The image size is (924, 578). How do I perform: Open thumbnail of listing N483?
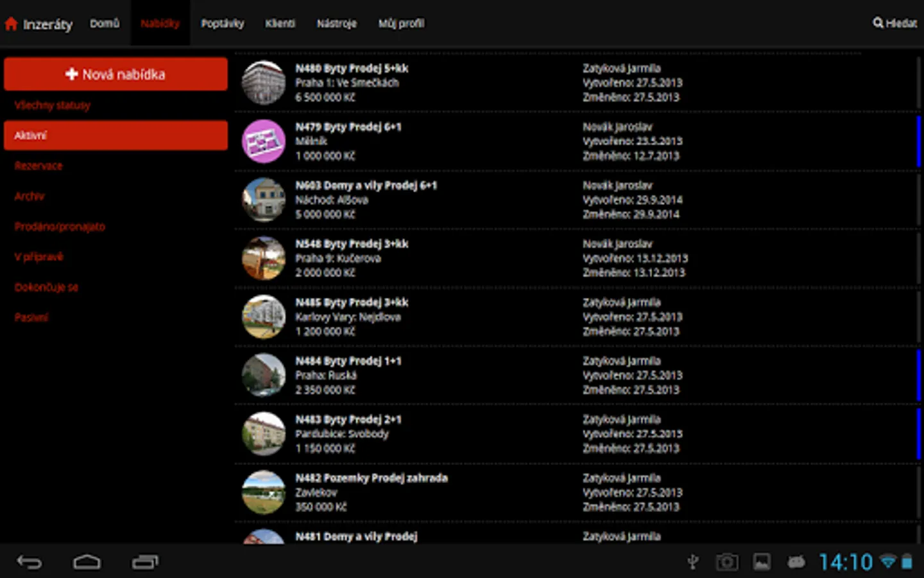[264, 433]
